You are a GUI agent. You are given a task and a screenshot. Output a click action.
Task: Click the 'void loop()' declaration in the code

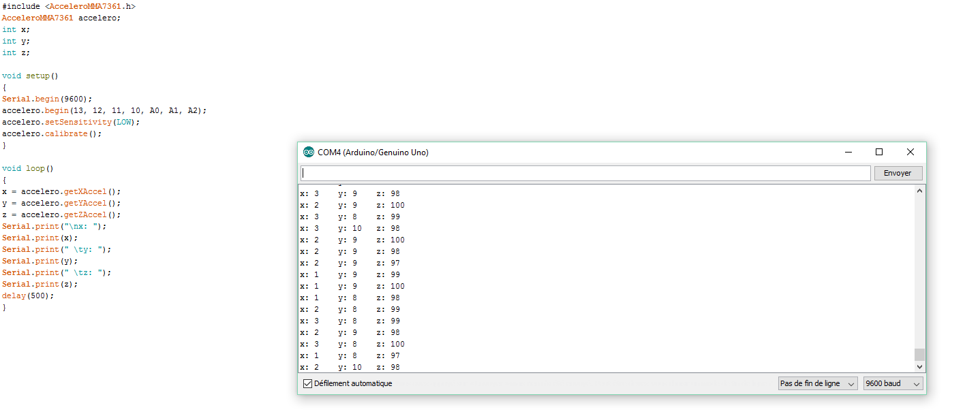coord(27,168)
